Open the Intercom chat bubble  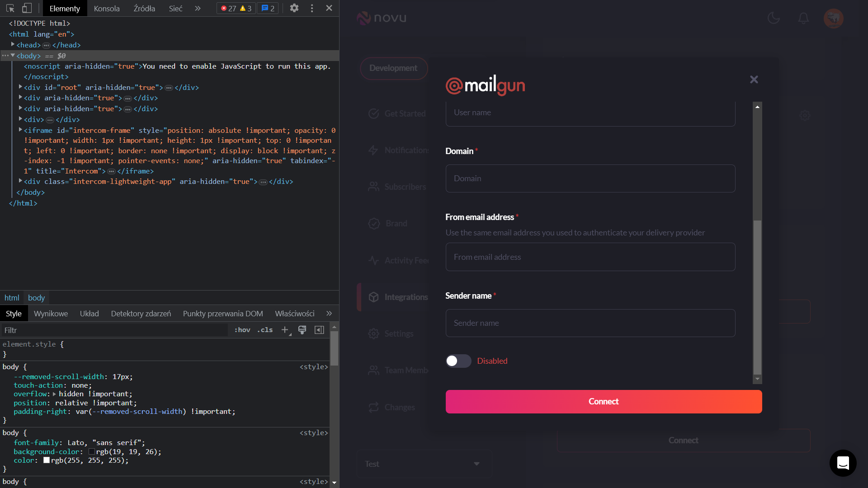(x=843, y=463)
